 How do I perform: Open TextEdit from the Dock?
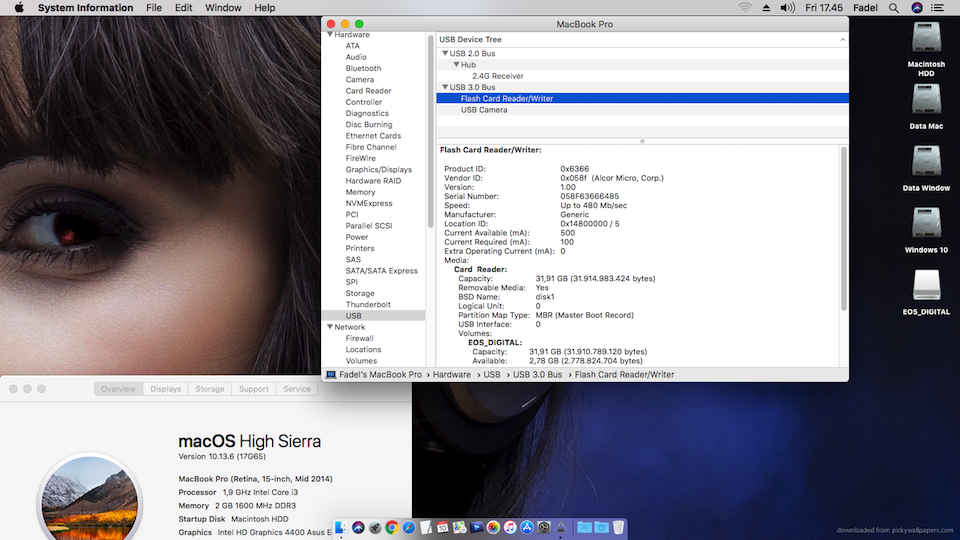426,528
